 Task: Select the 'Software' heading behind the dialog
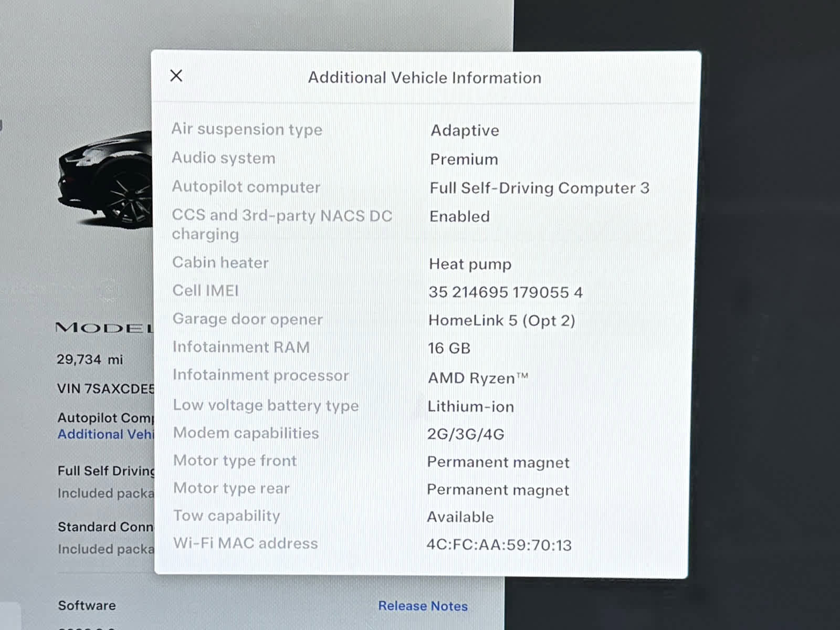click(x=87, y=605)
